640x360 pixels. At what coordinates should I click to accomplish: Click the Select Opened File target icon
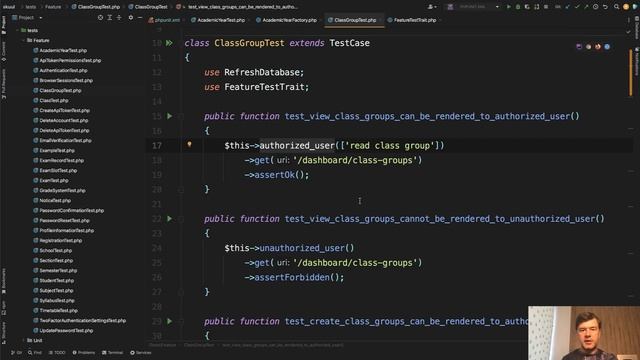100,18
